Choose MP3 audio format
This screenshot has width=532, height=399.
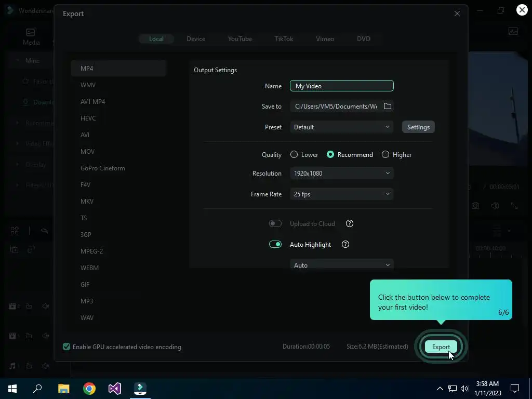118,301
